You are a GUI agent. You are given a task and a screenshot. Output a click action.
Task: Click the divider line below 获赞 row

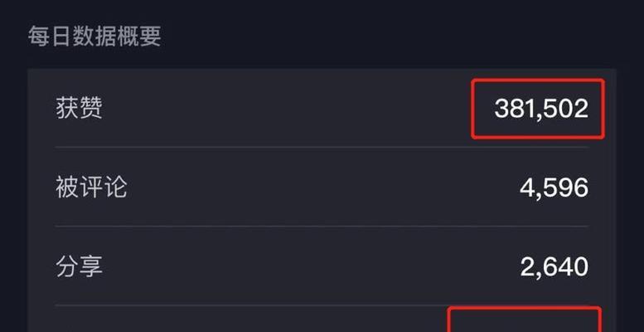coord(322,147)
